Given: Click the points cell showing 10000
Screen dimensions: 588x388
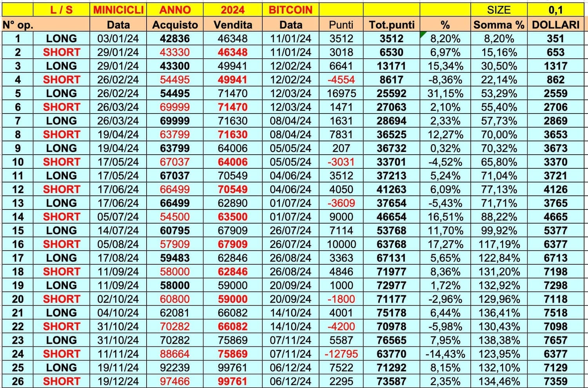Looking at the screenshot, I should pyautogui.click(x=341, y=244).
